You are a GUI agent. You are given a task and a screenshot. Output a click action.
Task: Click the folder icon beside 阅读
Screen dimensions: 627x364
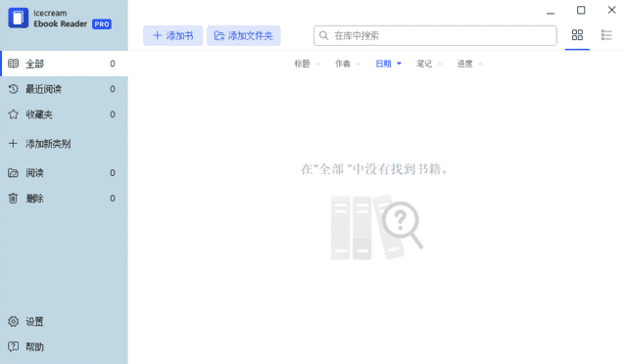(13, 173)
